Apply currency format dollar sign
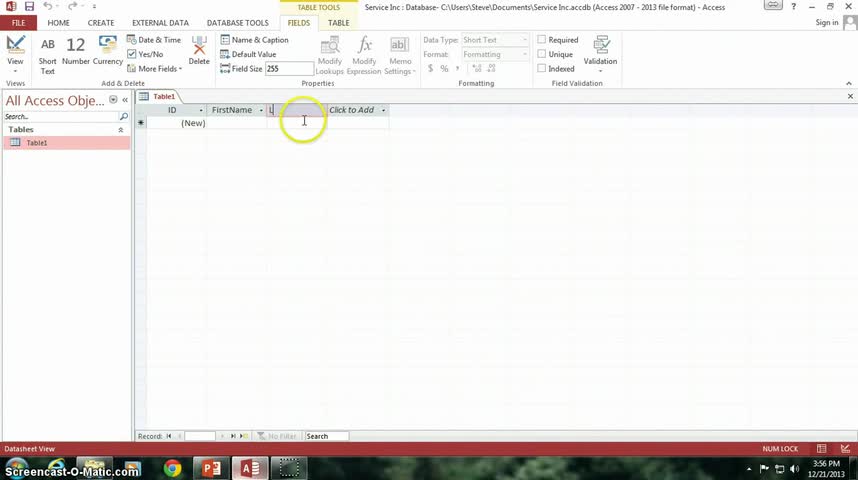The height and width of the screenshot is (480, 858). pos(431,68)
